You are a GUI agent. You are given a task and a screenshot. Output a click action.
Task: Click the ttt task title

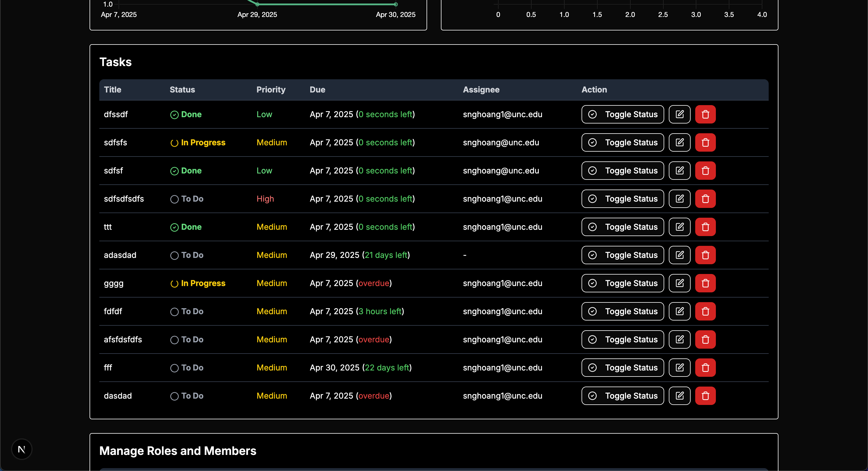pos(108,227)
